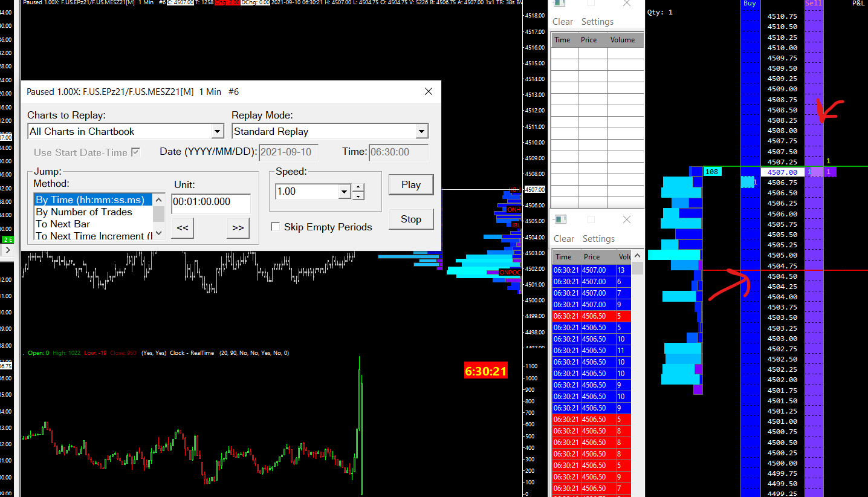Click Buy column cell at 4508.50
Screen dimensions: 868x497
click(750, 110)
